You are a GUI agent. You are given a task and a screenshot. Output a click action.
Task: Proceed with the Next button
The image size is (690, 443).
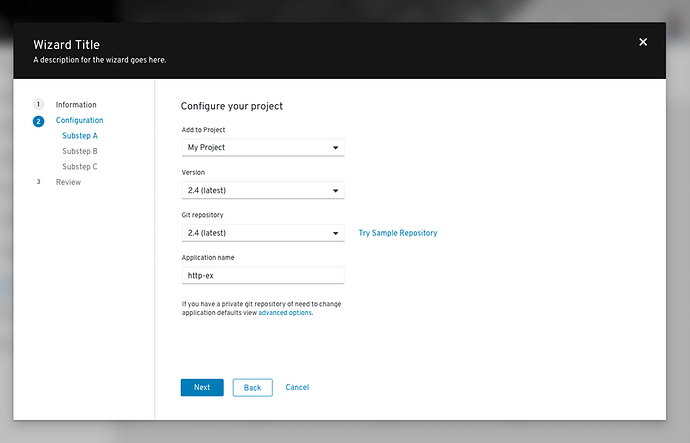(202, 387)
